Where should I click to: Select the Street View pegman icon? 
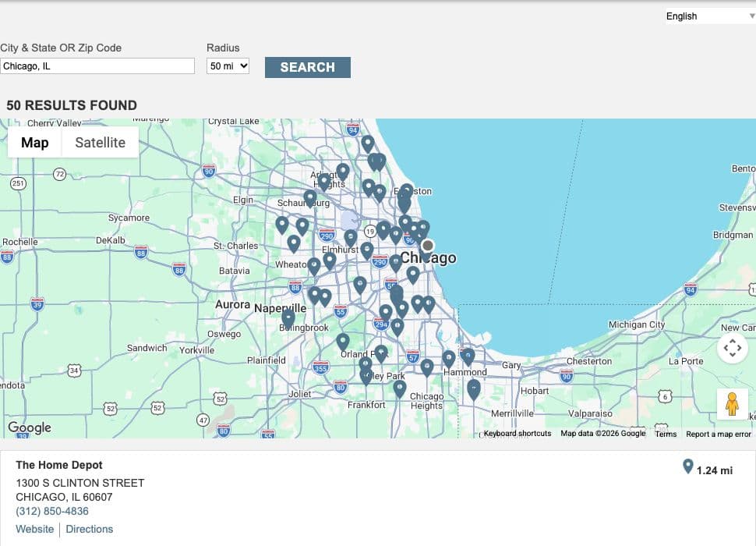pos(732,404)
